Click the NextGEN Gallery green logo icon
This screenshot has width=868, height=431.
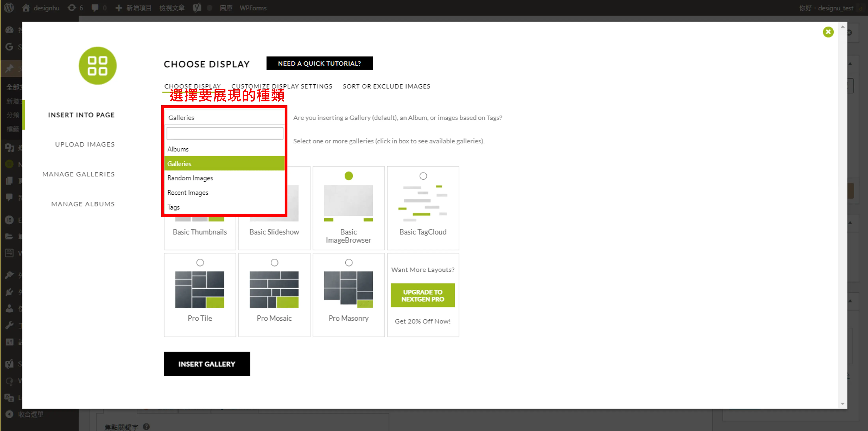click(97, 66)
